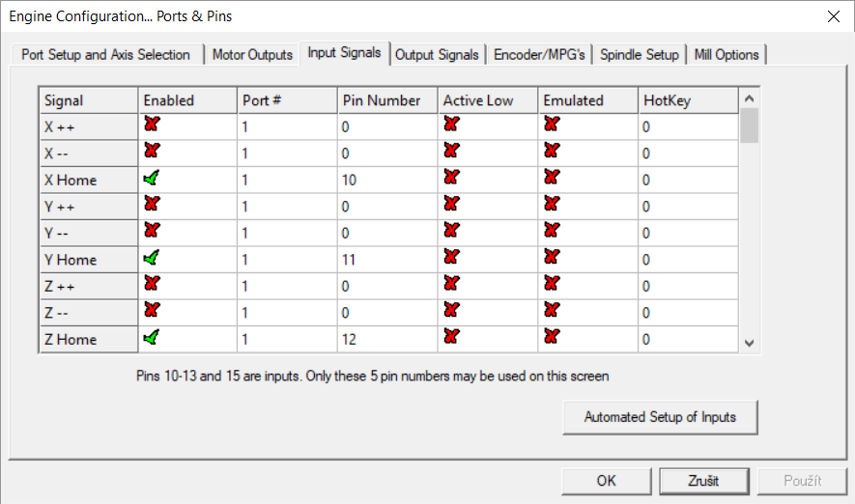Close the Engine Configuration dialog
Screen dimensions: 855x504
pyautogui.click(x=833, y=16)
